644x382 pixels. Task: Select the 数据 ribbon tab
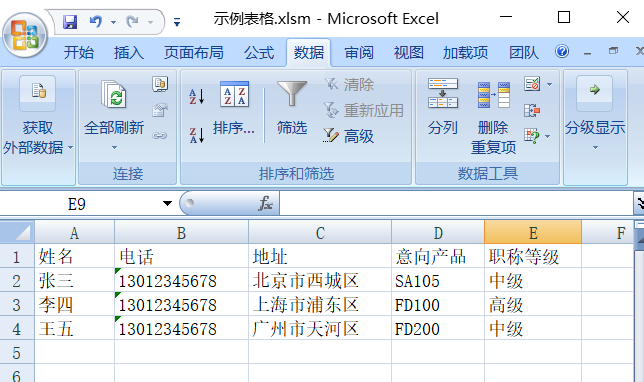click(x=308, y=53)
